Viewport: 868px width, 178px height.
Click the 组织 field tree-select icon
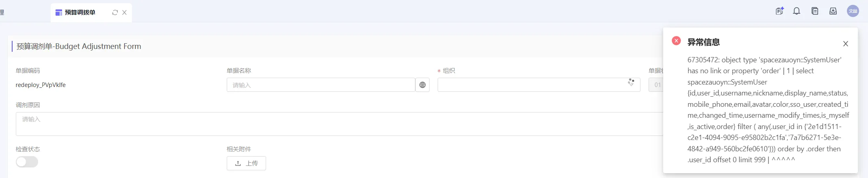click(x=631, y=83)
